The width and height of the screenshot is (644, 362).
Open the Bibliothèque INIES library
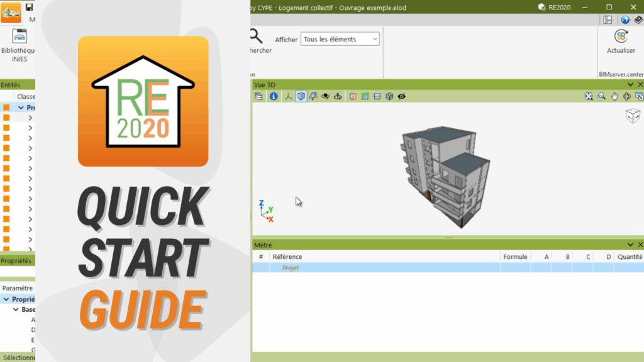(19, 44)
